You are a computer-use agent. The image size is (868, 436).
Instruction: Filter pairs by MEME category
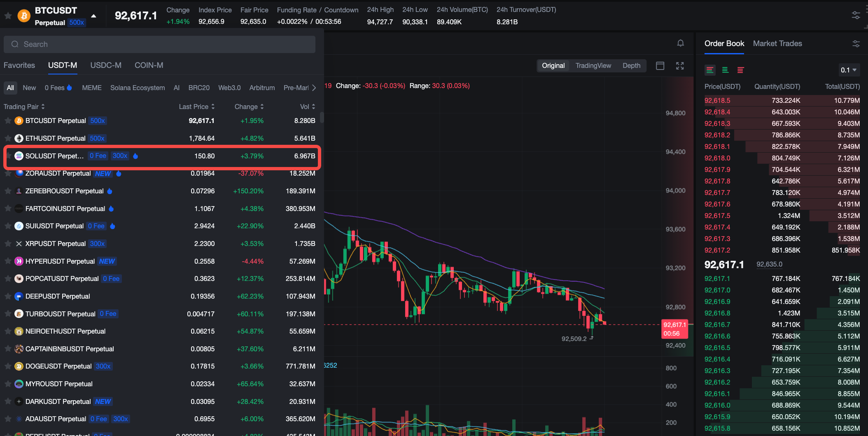(x=91, y=88)
